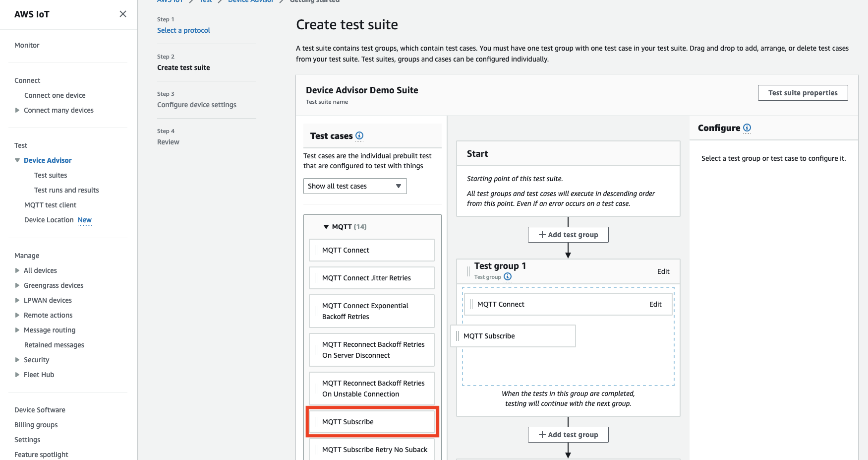This screenshot has width=868, height=460.
Task: Click the "New" badge beside Device Location
Action: click(84, 220)
